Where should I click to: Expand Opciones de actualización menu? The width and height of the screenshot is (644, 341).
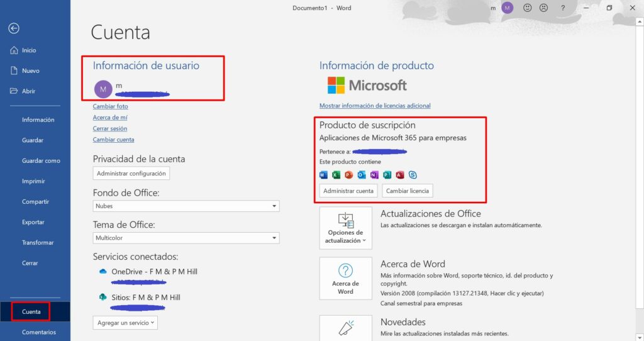345,228
